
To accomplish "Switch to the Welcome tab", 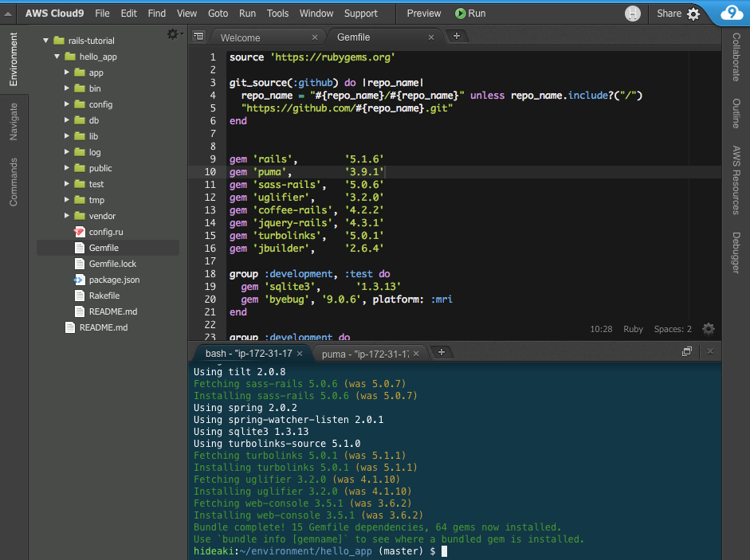I will click(240, 37).
